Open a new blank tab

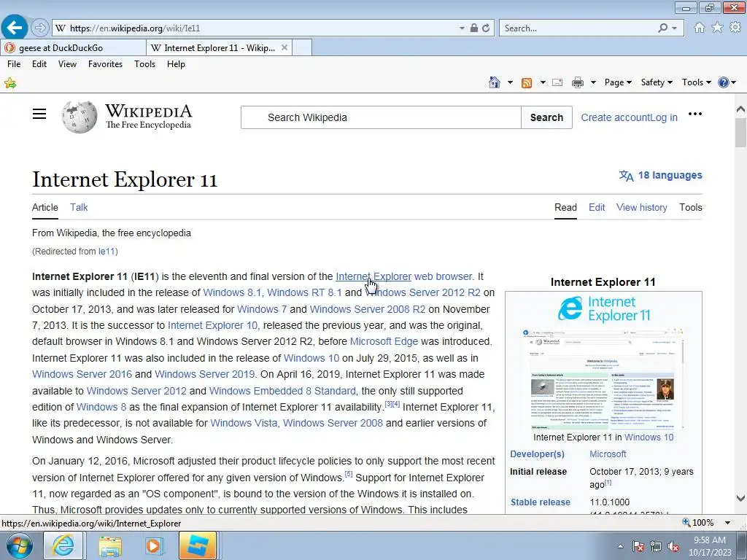(302, 47)
